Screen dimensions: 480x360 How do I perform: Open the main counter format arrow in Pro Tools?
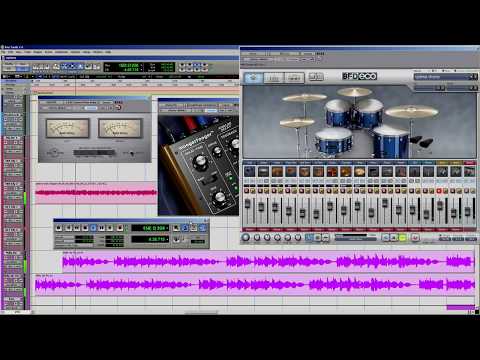[x=142, y=65]
